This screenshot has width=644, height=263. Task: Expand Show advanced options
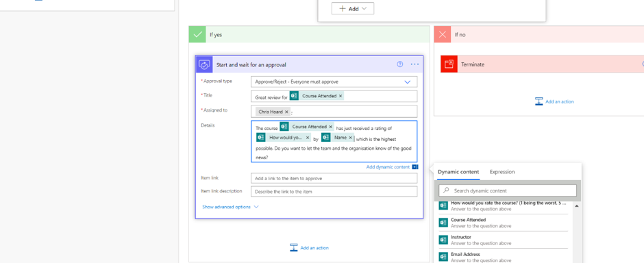pos(230,207)
